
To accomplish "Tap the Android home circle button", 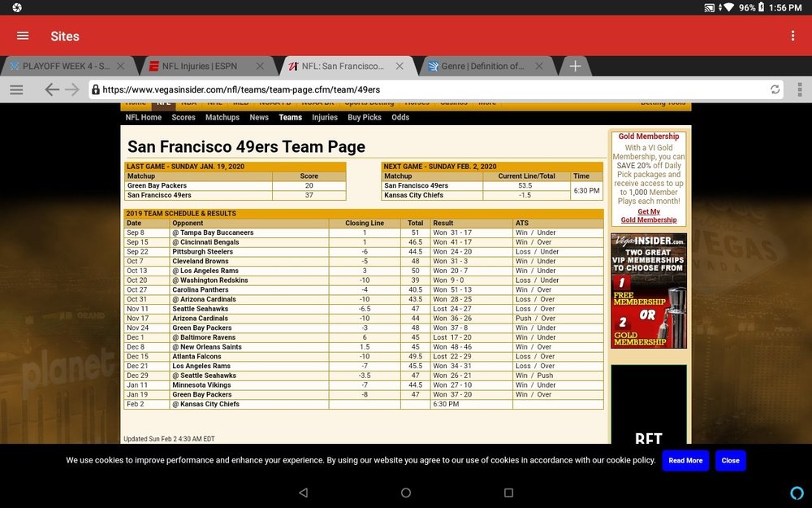I will [406, 493].
